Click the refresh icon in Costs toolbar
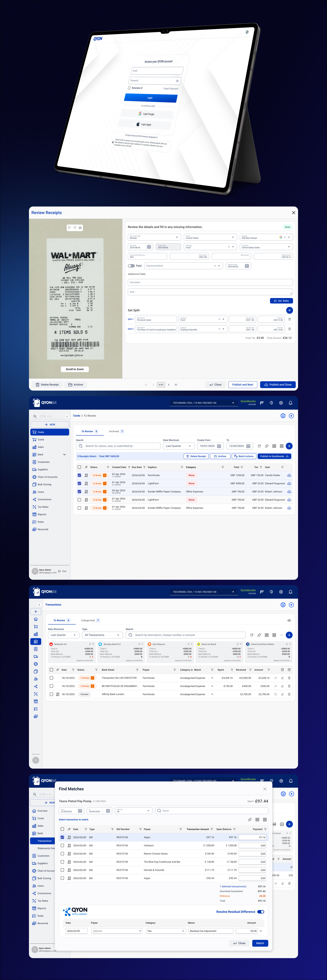 [259, 446]
